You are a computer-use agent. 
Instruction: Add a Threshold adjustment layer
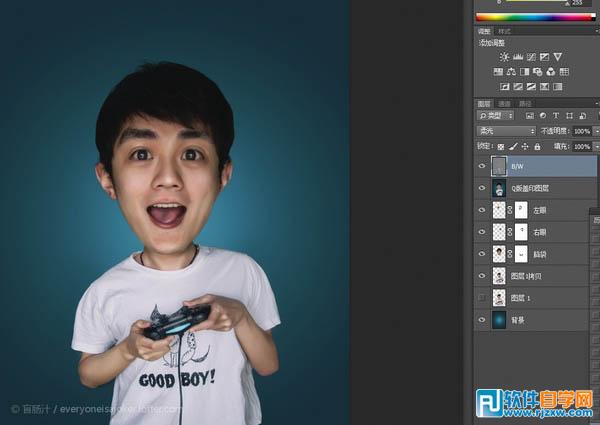[531, 86]
